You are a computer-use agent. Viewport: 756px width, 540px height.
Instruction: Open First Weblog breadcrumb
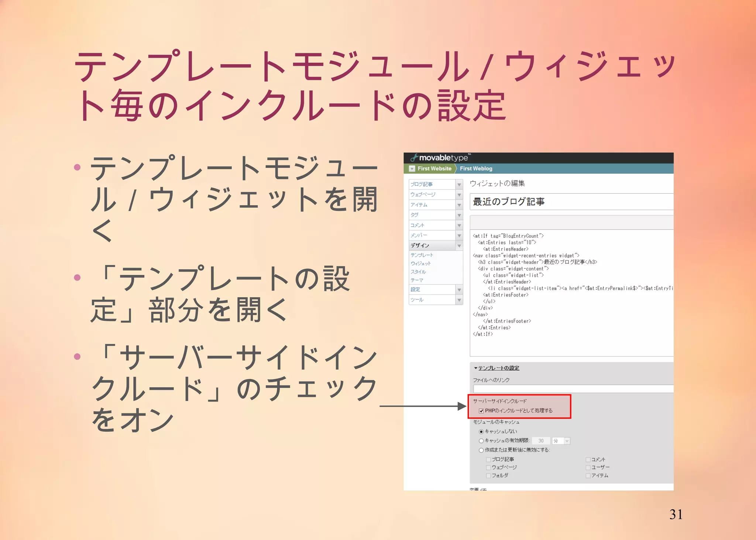[x=476, y=169]
